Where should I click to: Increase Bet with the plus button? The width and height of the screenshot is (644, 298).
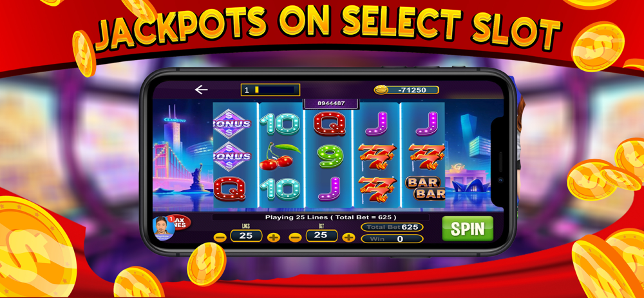(348, 237)
